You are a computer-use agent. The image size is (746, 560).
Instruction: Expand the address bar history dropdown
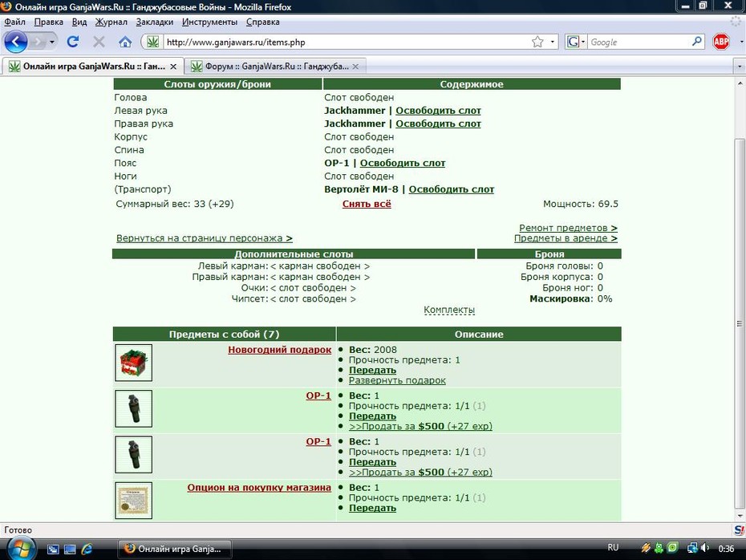click(x=553, y=42)
